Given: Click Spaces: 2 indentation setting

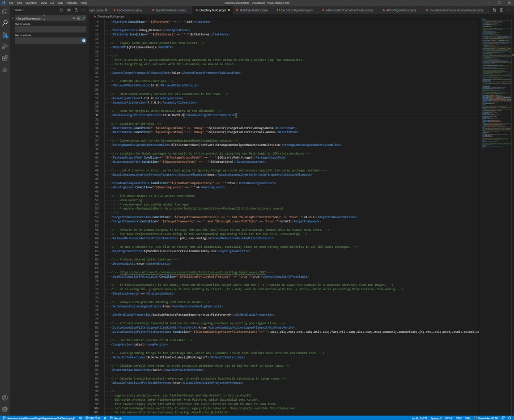Looking at the screenshot, I should pyautogui.click(x=436, y=418).
